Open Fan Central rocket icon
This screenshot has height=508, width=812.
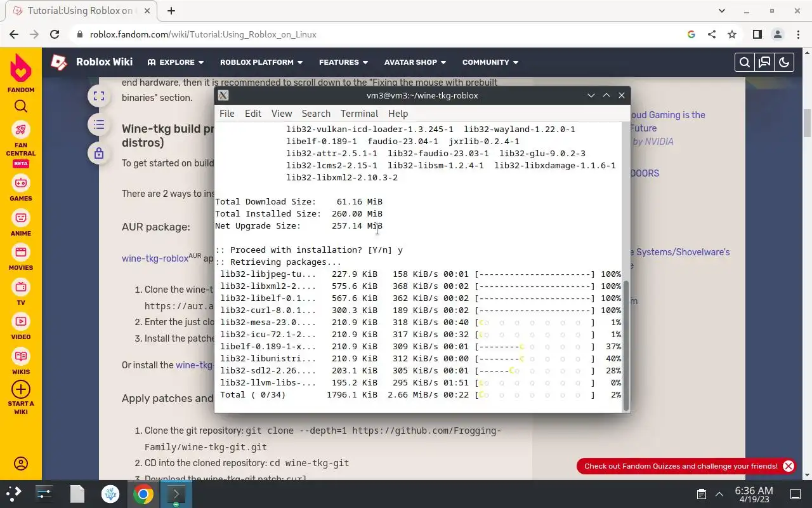[x=21, y=130]
